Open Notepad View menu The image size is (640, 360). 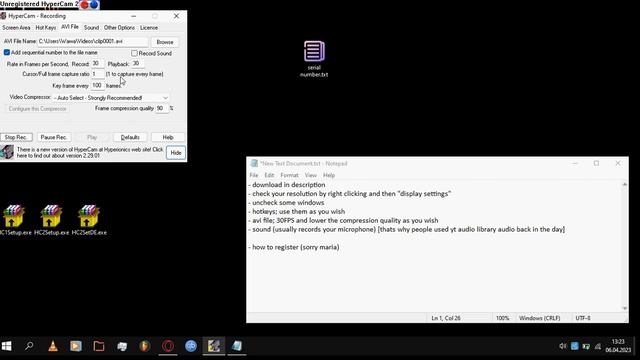[311, 175]
